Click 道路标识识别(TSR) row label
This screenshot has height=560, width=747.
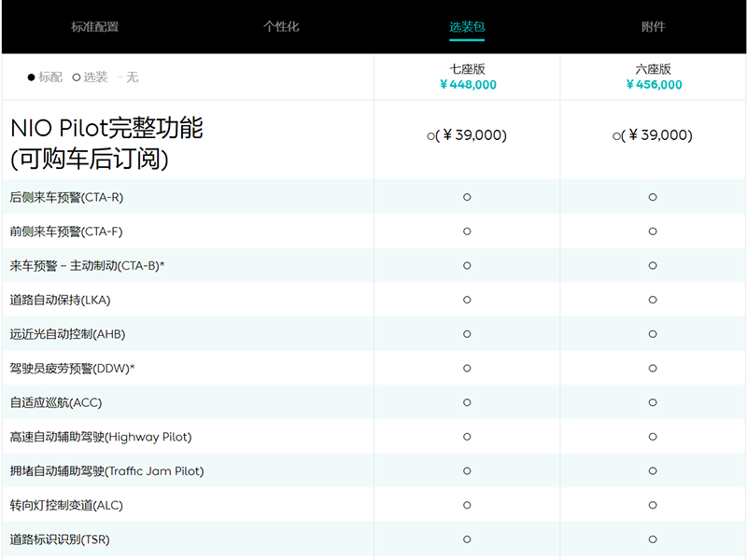coord(60,539)
